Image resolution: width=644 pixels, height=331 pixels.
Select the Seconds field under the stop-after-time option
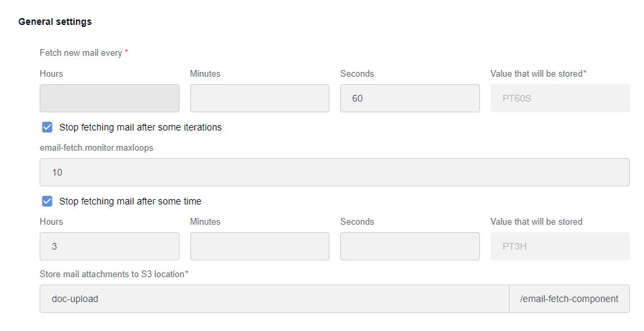click(x=410, y=246)
